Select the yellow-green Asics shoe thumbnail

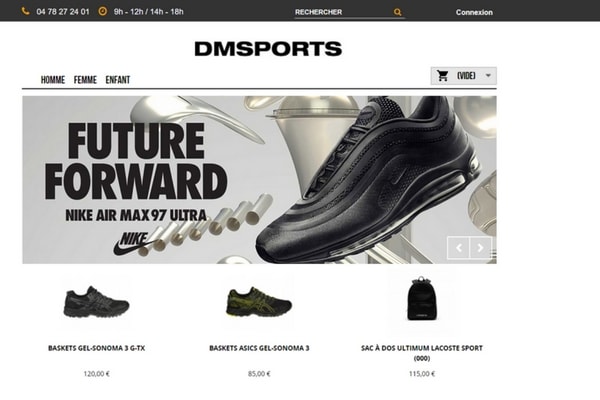pos(259,302)
